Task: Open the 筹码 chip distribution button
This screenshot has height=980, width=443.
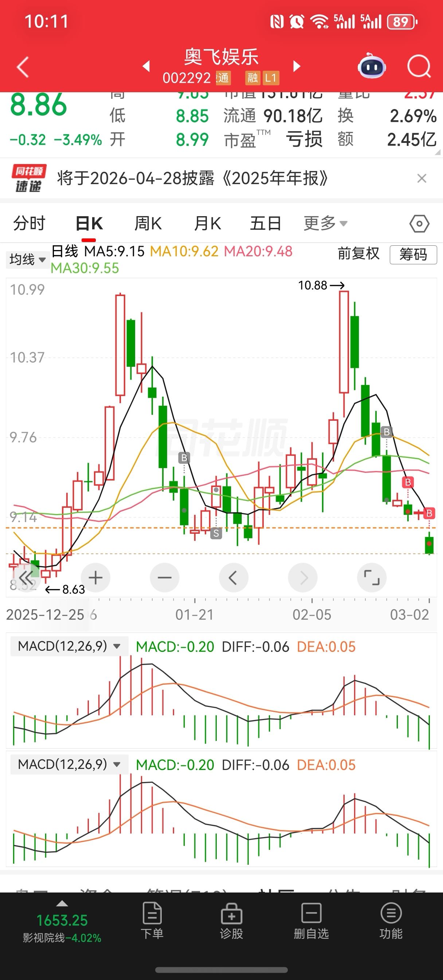Action: click(413, 254)
